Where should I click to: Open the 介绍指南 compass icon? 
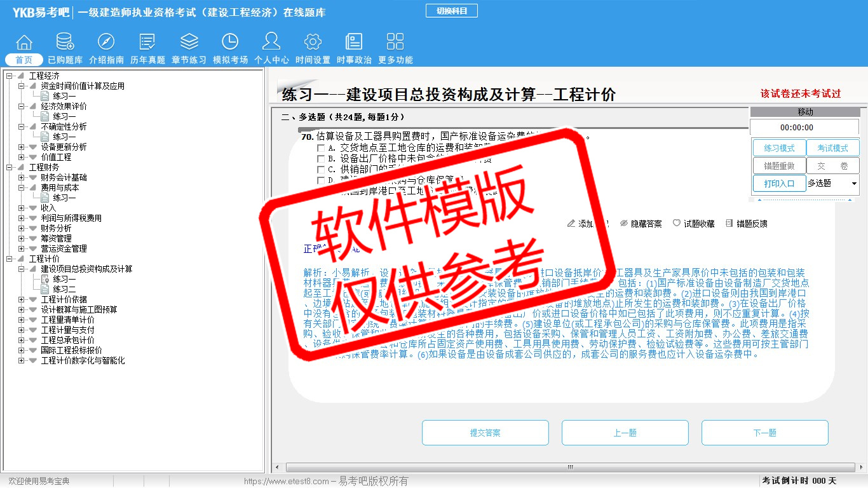[x=106, y=42]
